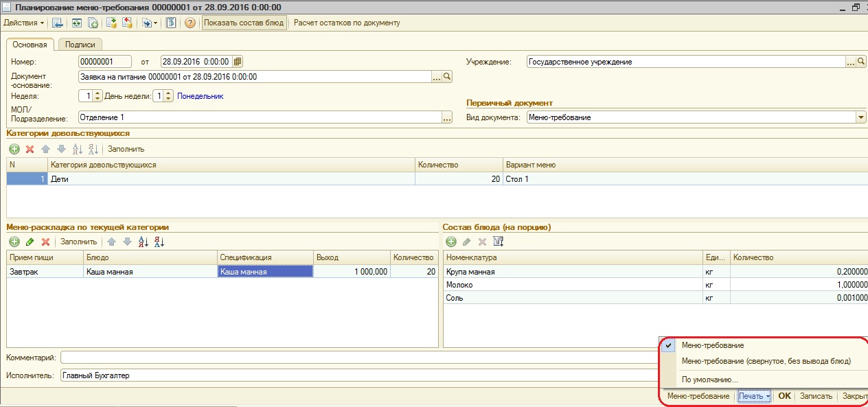Viewport: 868px width, 407px height.
Task: Click the search icon next to Учреждение
Action: click(861, 61)
